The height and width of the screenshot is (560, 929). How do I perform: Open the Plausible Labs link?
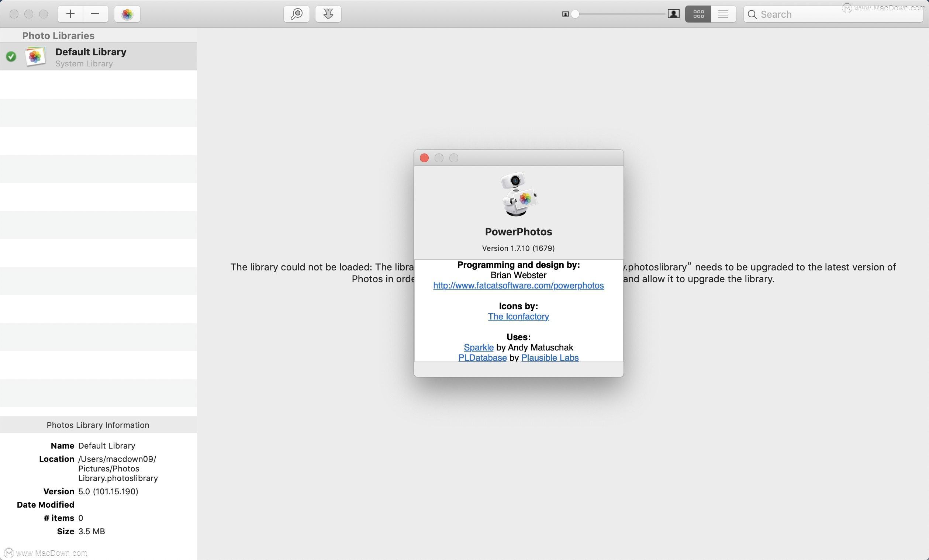click(x=550, y=357)
